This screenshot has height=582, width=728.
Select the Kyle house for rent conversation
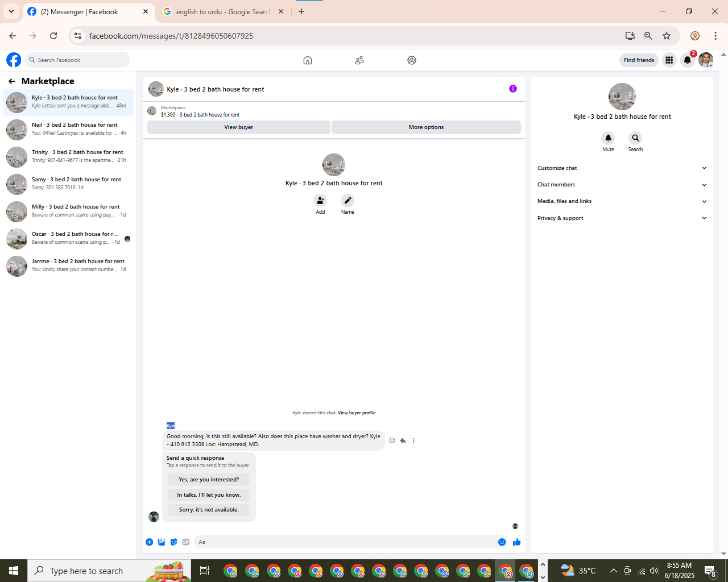click(68, 102)
